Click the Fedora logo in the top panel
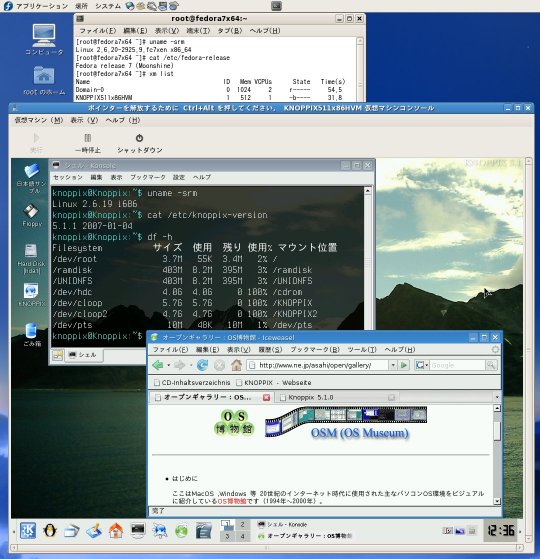Screen dimensions: 540x559 tap(7, 6)
